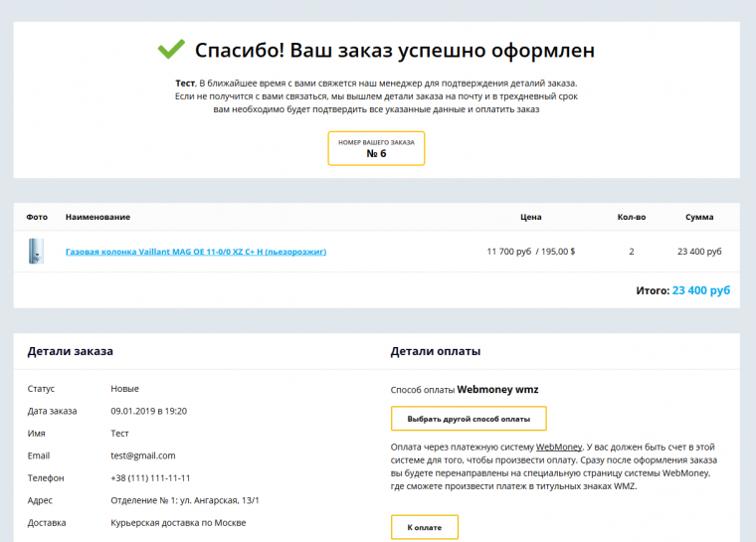756x542 pixels.
Task: Follow the WebMoney link in payment description
Action: tap(554, 448)
